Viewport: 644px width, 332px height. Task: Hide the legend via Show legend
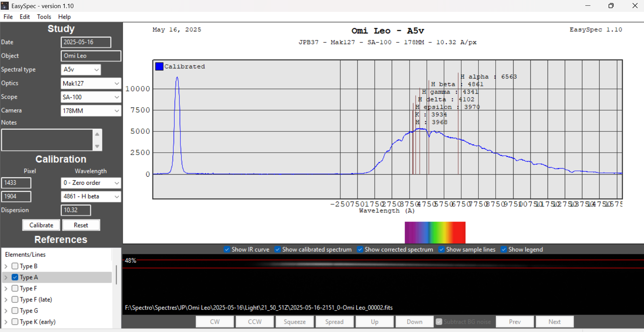(x=504, y=249)
